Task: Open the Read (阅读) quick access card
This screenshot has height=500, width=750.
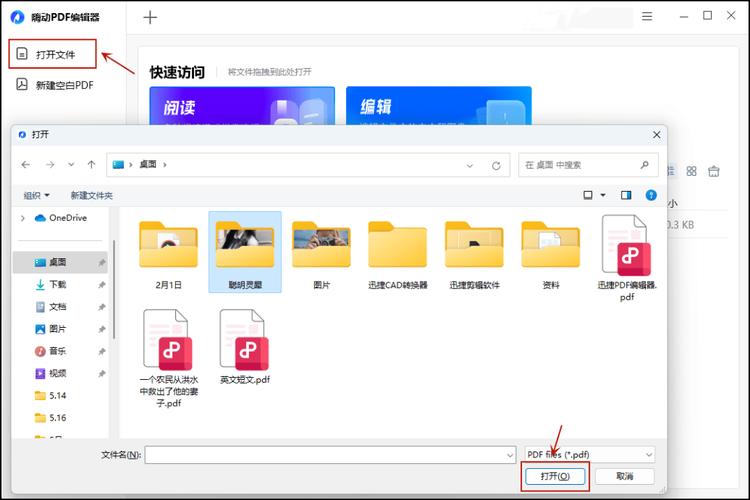Action: point(242,106)
